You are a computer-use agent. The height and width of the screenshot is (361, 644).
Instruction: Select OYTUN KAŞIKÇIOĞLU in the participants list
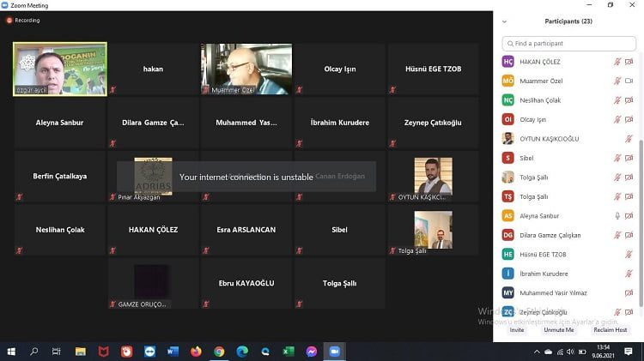coord(550,139)
